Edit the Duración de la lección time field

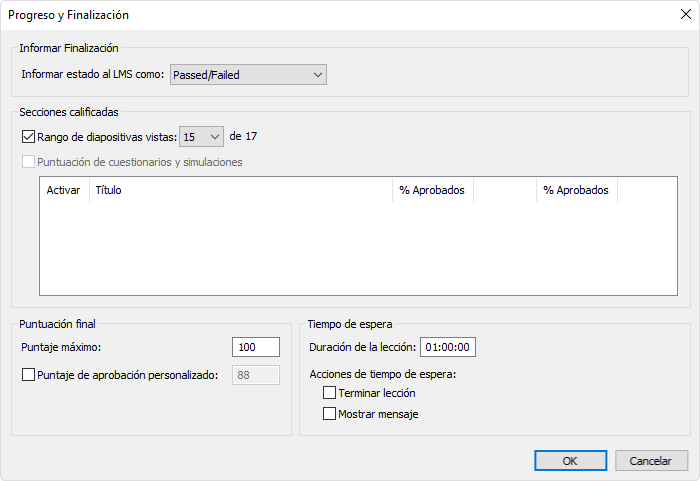(x=448, y=347)
